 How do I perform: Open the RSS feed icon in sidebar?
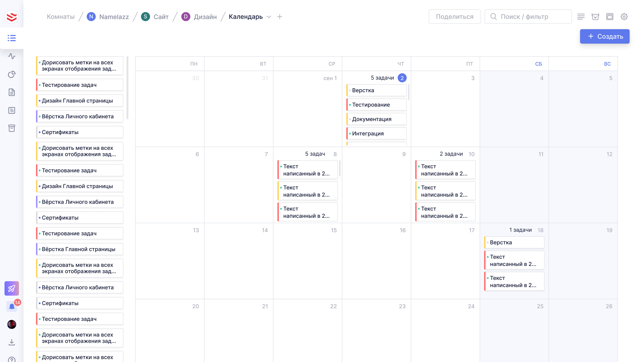pos(12,110)
